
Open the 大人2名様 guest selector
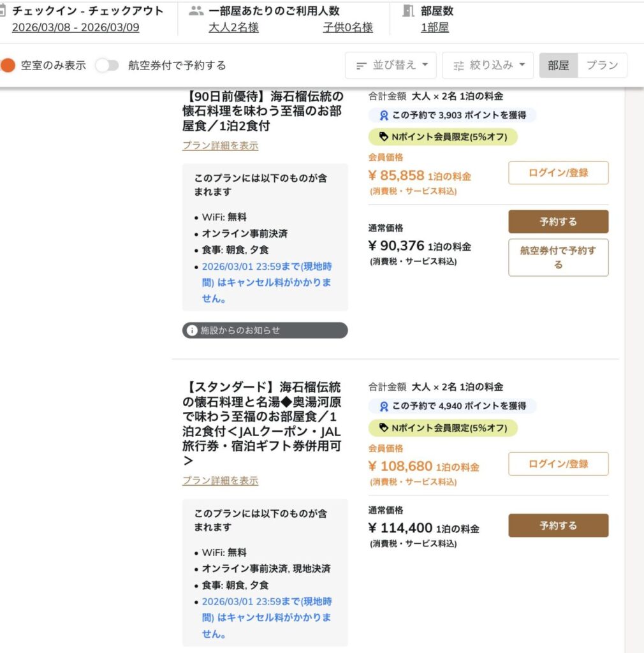pyautogui.click(x=233, y=27)
